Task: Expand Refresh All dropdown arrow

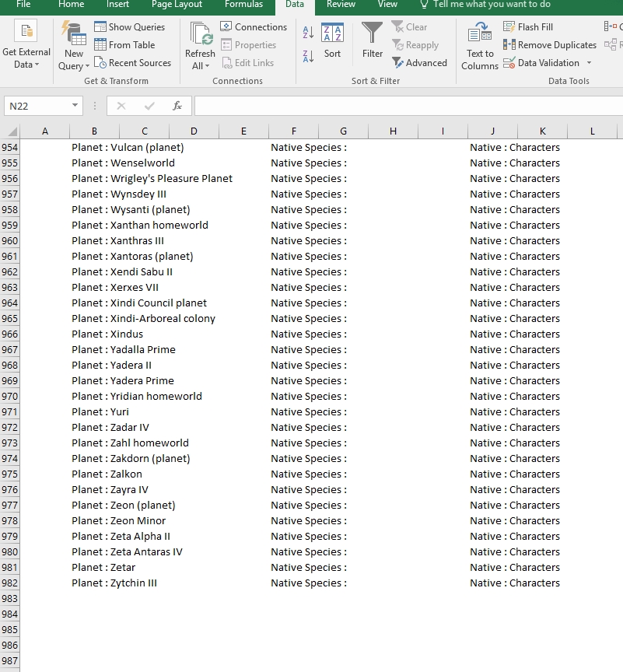Action: [x=208, y=66]
